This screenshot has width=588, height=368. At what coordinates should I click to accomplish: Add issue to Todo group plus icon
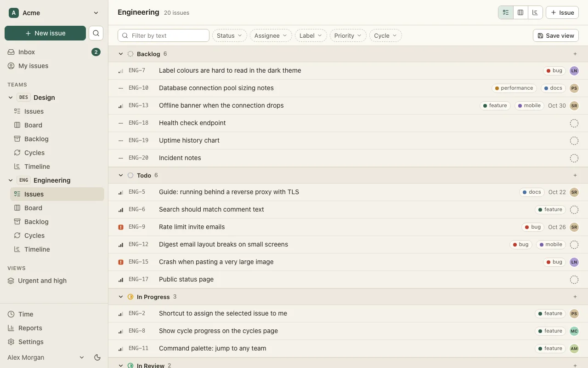(x=575, y=175)
